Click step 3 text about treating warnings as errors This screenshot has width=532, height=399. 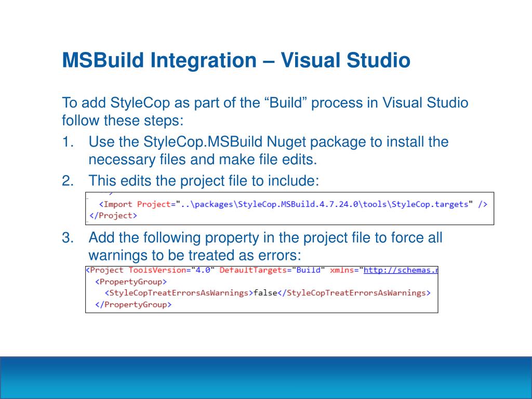[265, 246]
